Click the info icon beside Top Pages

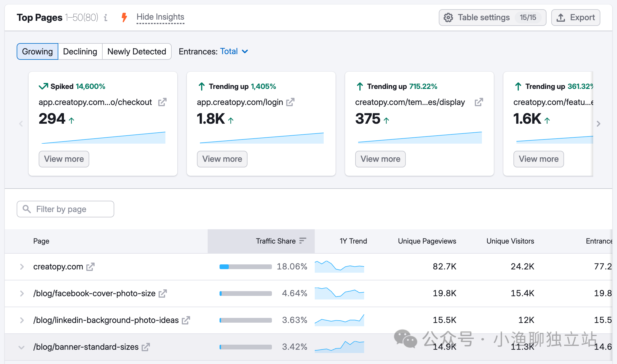pos(106,18)
